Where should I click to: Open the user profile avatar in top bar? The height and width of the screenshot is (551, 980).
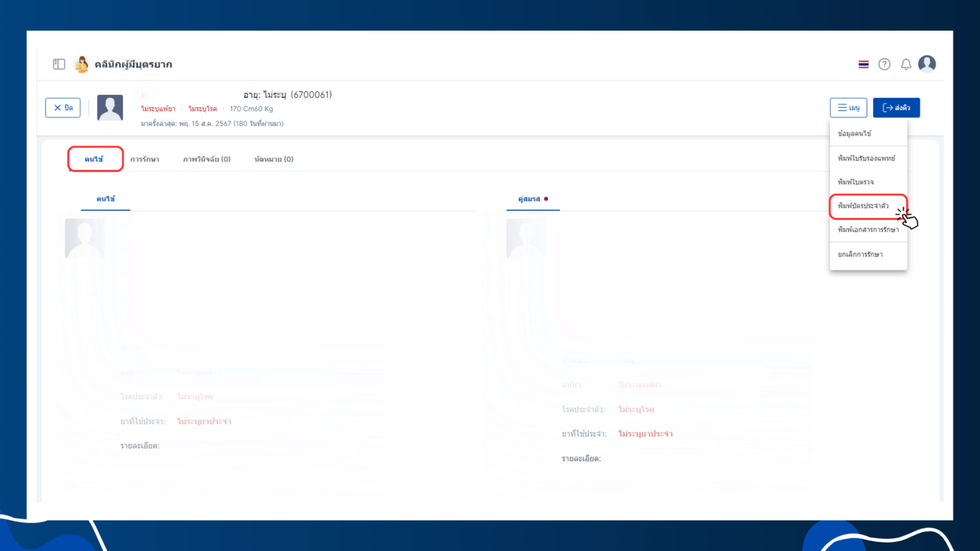[x=927, y=64]
